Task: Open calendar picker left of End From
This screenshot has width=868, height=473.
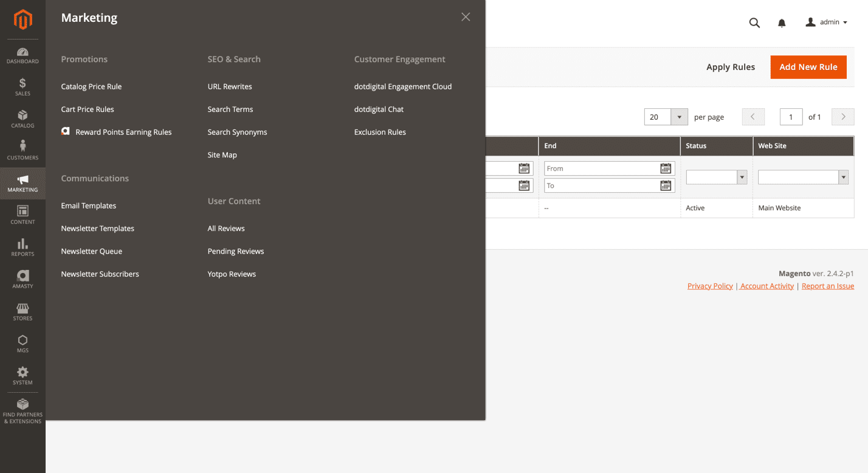Action: (x=524, y=168)
